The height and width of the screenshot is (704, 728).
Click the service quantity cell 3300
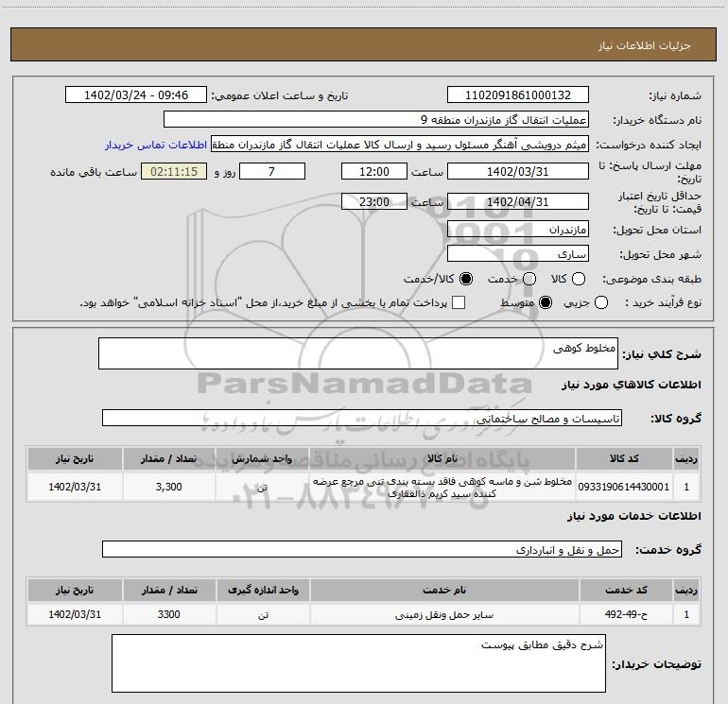(169, 614)
